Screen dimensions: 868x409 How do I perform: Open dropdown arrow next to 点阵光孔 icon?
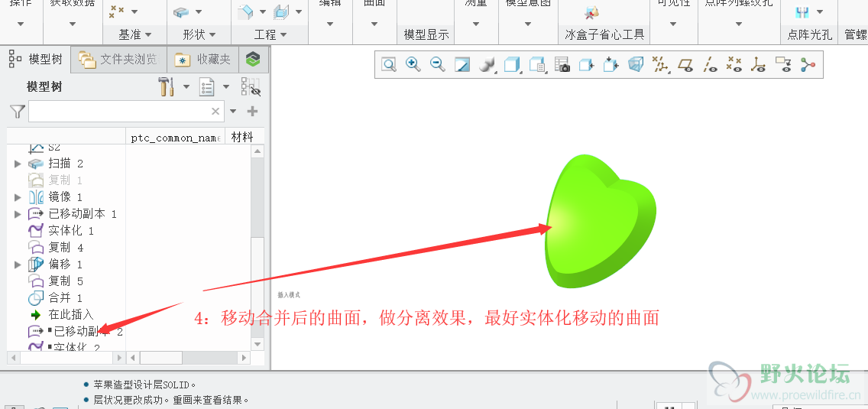(x=820, y=11)
